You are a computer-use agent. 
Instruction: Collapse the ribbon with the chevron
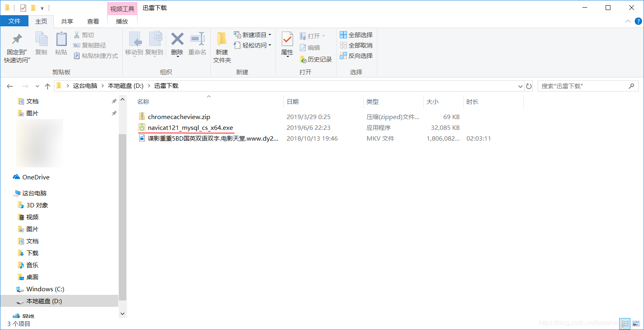pos(628,21)
